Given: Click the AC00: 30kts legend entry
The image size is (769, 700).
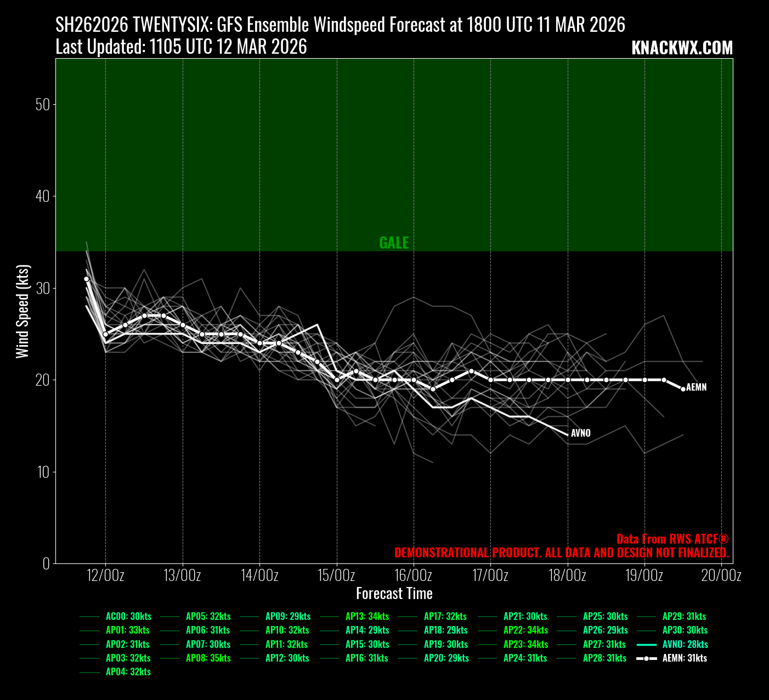Looking at the screenshot, I should pos(128,616).
